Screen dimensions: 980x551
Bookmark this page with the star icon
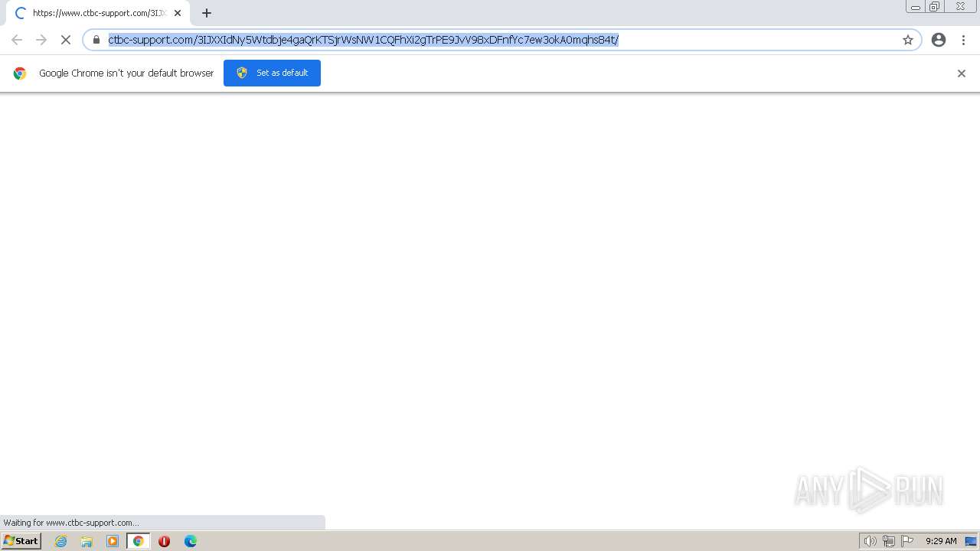[x=908, y=40]
